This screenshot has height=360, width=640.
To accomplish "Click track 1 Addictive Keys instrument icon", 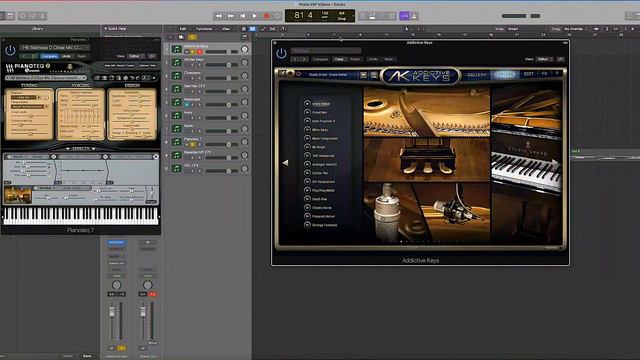I will [177, 49].
